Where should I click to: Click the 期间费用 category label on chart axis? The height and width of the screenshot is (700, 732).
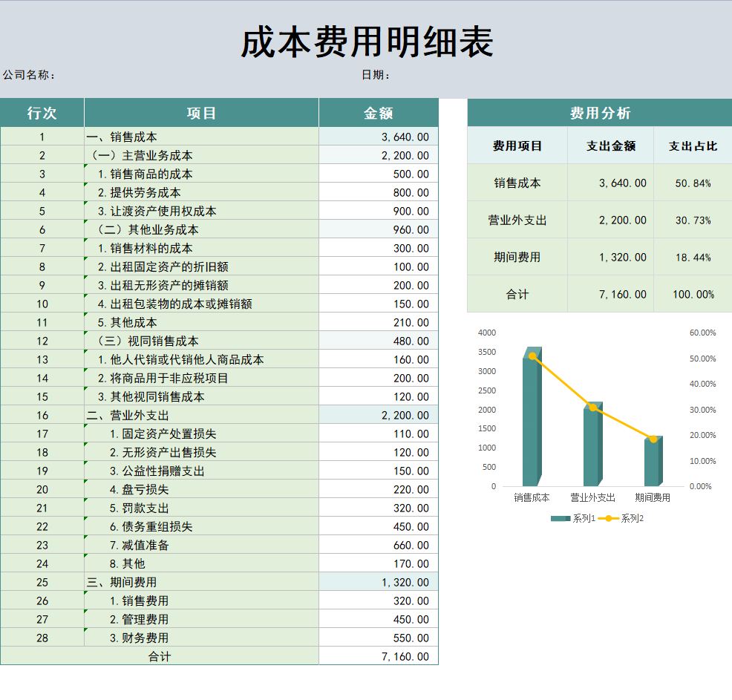pyautogui.click(x=651, y=497)
